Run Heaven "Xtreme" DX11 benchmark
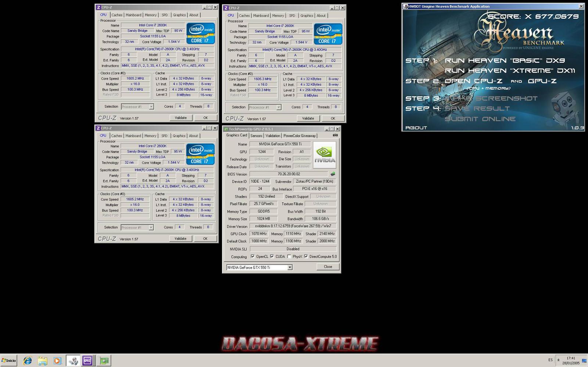The image size is (588, 367). (510, 71)
